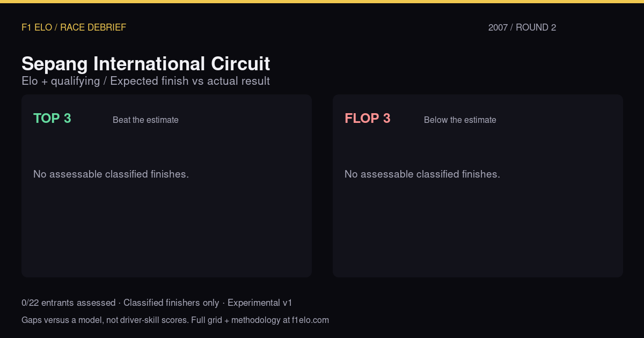Click the Gaps versus a model disclaimer
Image resolution: width=644 pixels, height=338 pixels.
point(105,320)
